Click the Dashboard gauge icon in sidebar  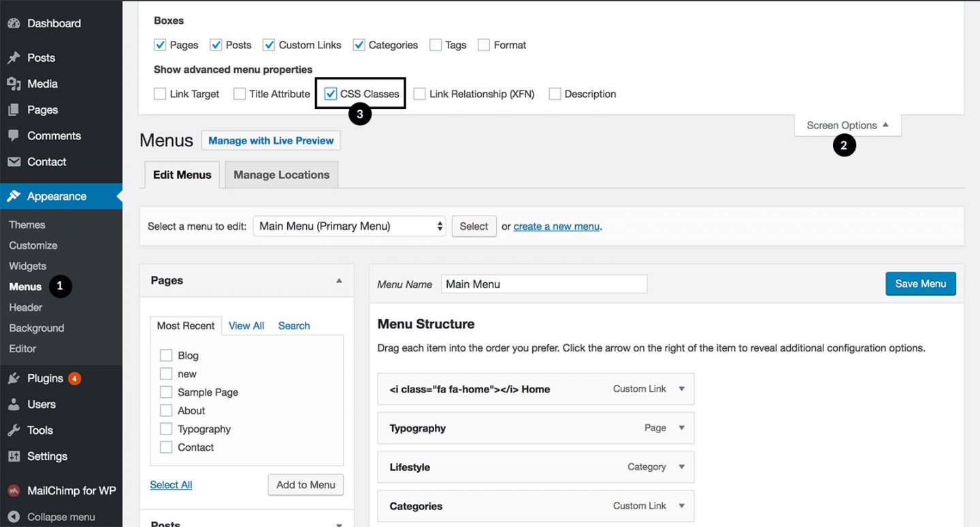point(14,23)
